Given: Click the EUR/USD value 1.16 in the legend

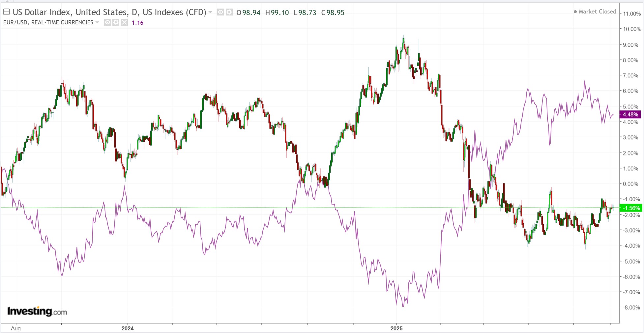Looking at the screenshot, I should [x=137, y=23].
